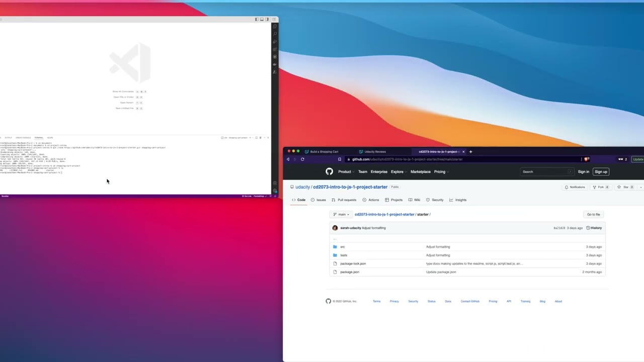
Task: Open Accounts menu in VS Code activity bar
Action: pos(275,184)
